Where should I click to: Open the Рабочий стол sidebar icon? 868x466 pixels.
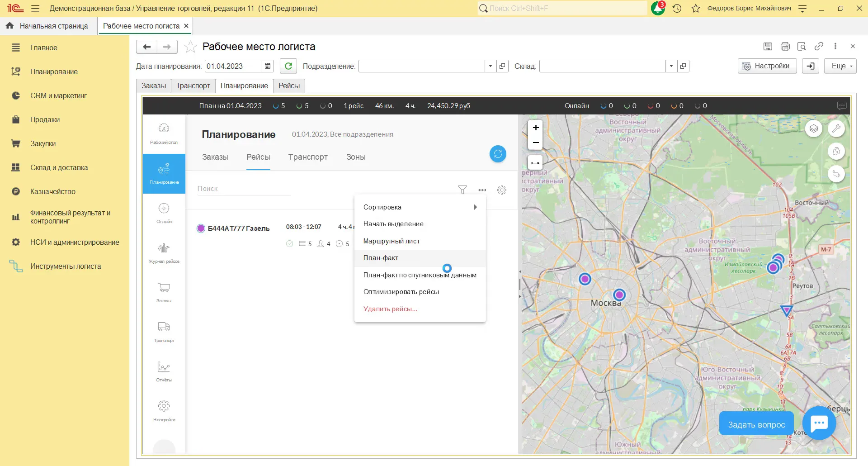coord(164,134)
